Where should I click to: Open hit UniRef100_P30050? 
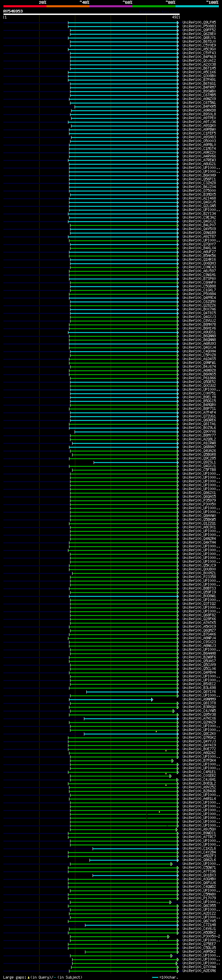pyautogui.click(x=199, y=504)
